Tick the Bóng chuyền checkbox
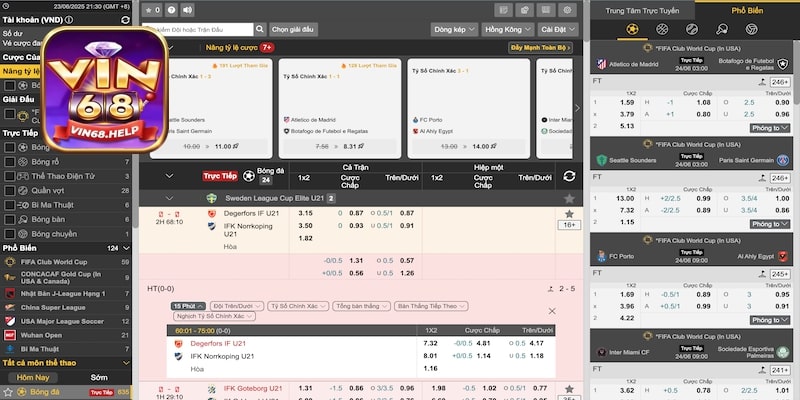The image size is (800, 400). [9, 234]
